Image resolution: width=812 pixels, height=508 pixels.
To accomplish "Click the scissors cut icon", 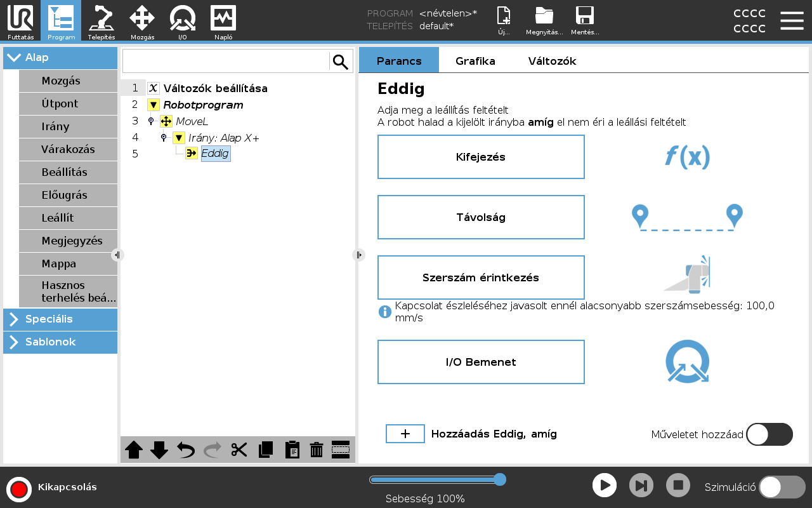I will tap(239, 450).
